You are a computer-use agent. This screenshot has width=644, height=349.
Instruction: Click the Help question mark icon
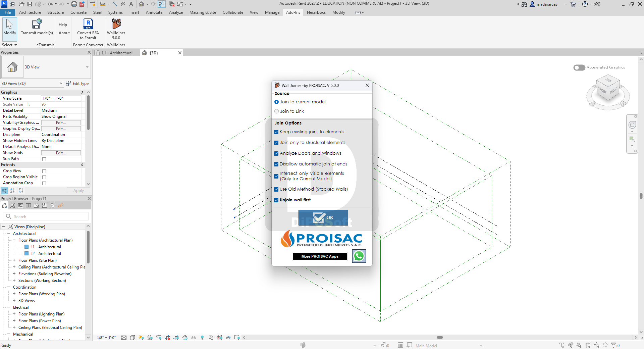[x=585, y=4]
